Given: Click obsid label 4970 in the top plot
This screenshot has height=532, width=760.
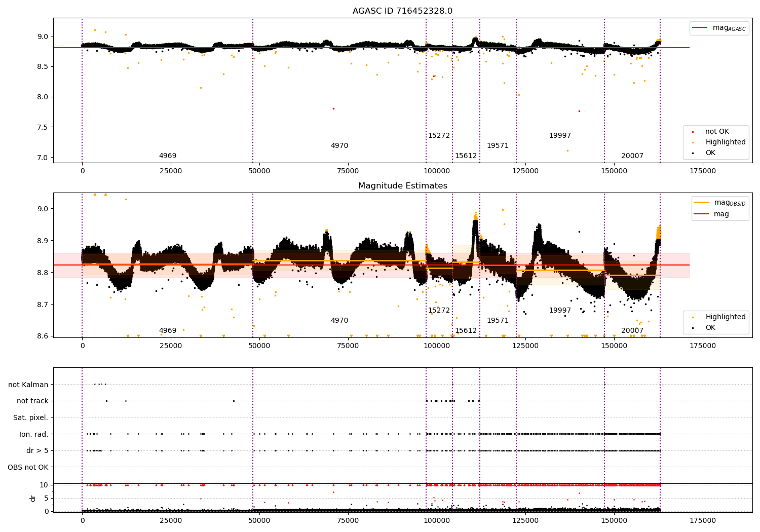Looking at the screenshot, I should [x=339, y=146].
